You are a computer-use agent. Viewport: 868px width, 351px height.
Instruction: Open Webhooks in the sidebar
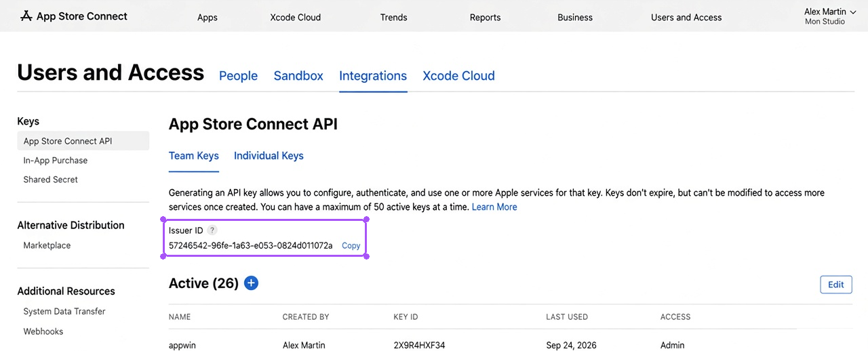click(43, 331)
